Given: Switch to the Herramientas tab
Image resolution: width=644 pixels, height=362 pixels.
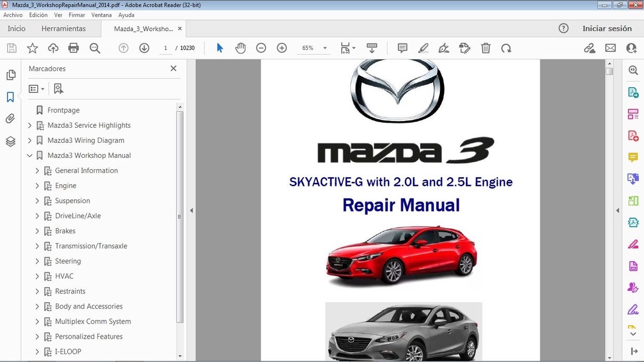Looking at the screenshot, I should click(x=64, y=29).
